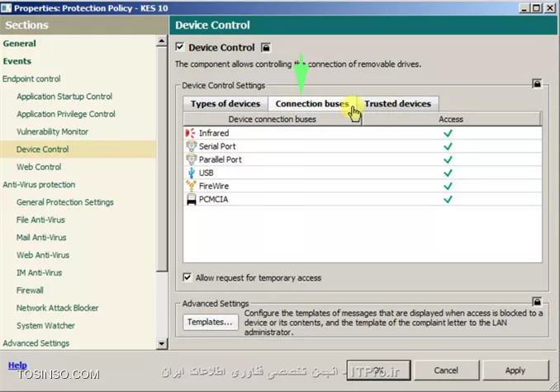Viewport: 560px width, 392px height.
Task: Select Device Control in the sections list
Action: click(x=42, y=149)
